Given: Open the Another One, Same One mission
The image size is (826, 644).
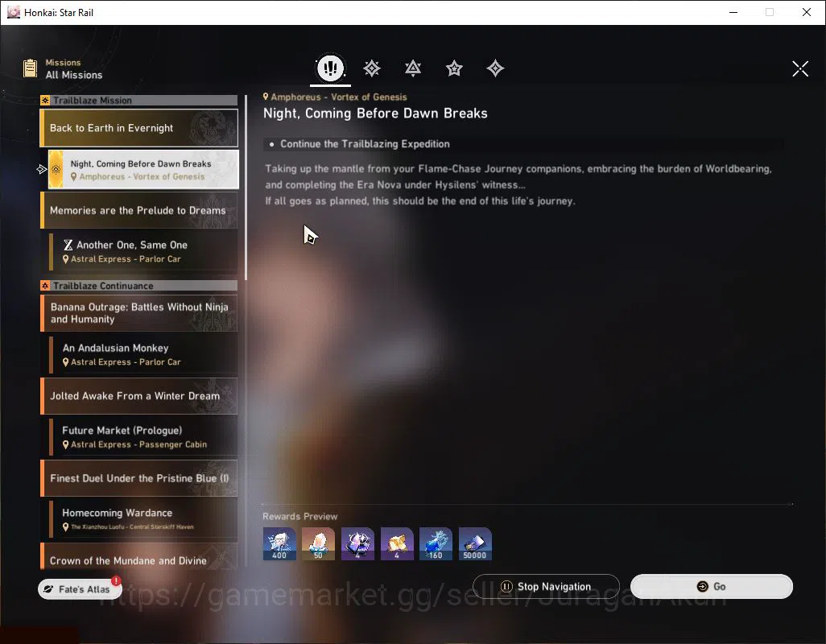Looking at the screenshot, I should 143,251.
